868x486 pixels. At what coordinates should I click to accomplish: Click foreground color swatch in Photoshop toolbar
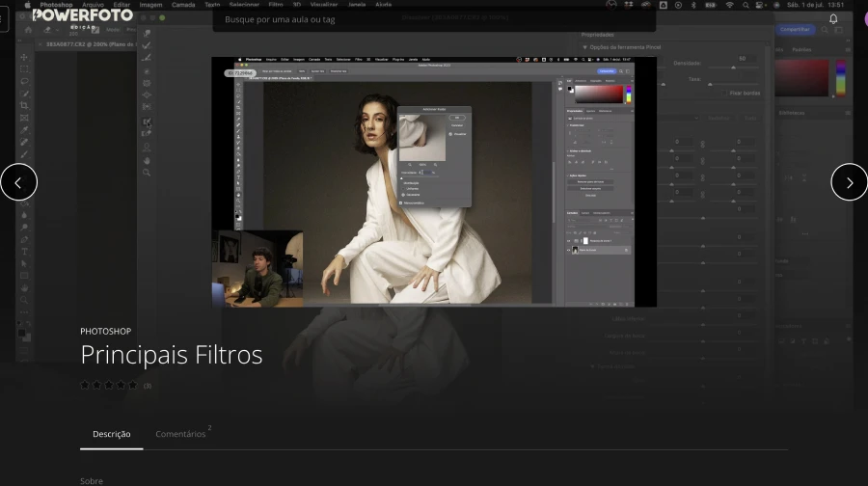(x=21, y=334)
